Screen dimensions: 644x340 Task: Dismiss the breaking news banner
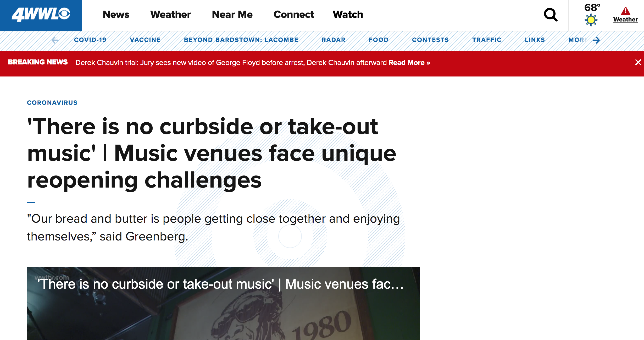pyautogui.click(x=638, y=62)
